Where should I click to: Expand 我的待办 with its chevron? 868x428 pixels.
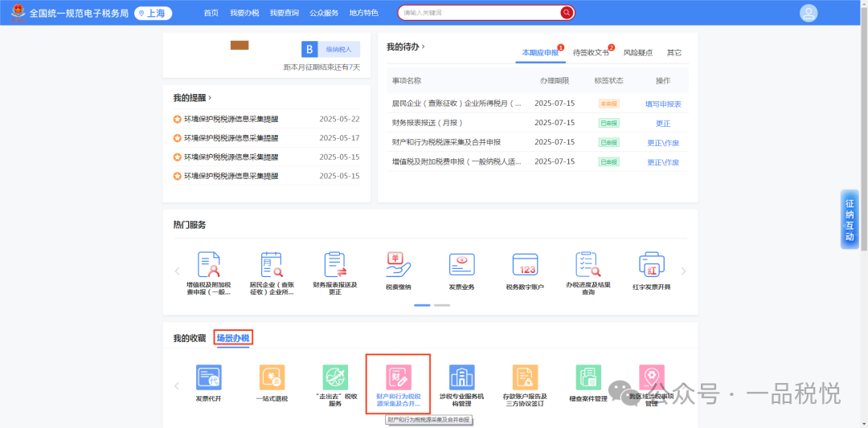424,47
